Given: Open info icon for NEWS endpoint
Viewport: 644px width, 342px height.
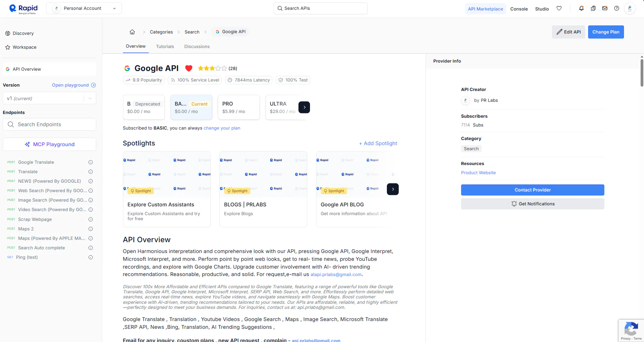Looking at the screenshot, I should (90, 181).
